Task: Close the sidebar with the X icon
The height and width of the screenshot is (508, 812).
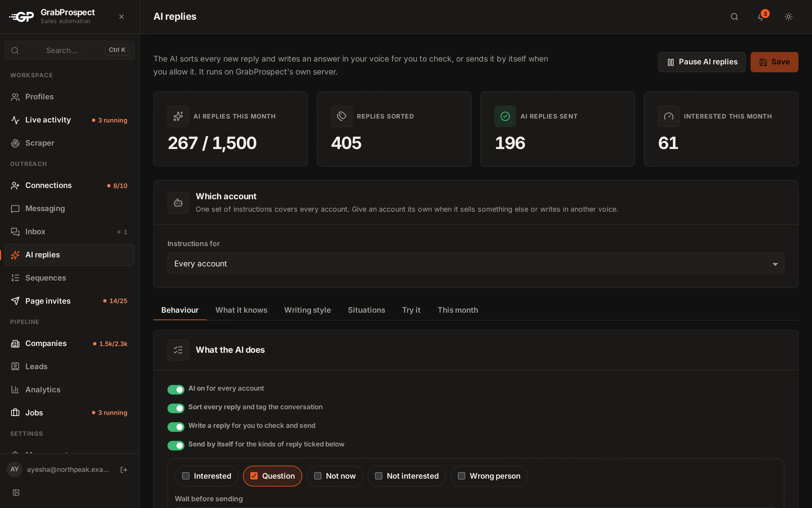Action: (122, 16)
